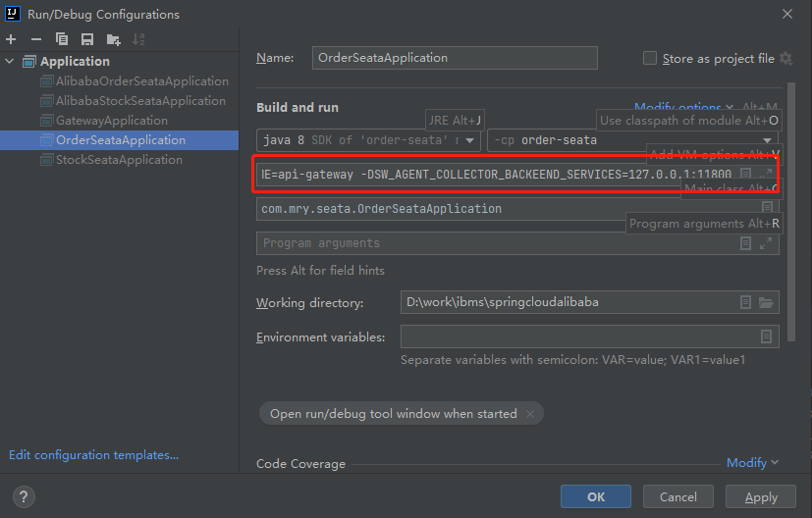812x518 pixels.
Task: Sort configurations alphabetically
Action: point(138,39)
